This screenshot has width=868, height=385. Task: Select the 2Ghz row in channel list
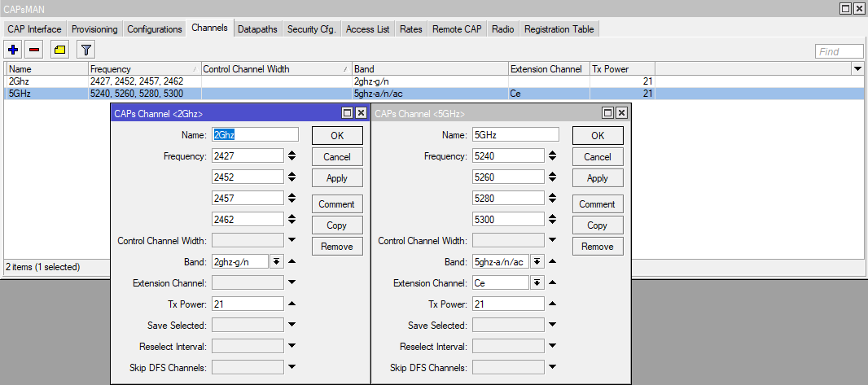coord(434,81)
